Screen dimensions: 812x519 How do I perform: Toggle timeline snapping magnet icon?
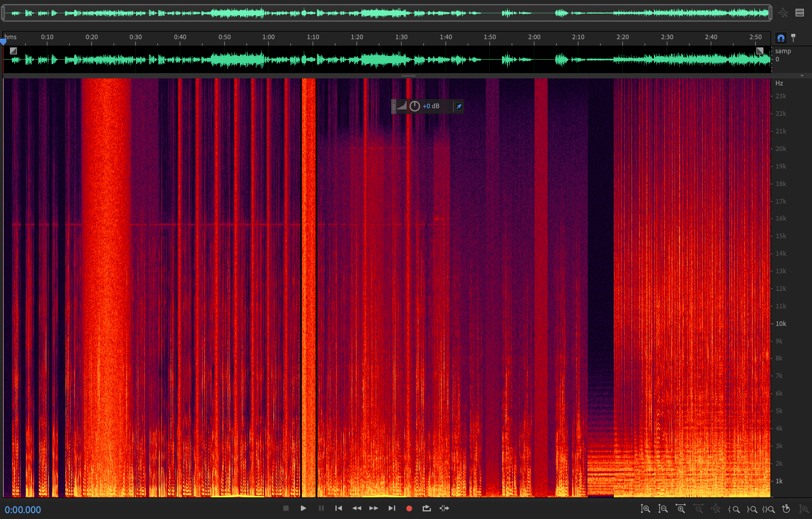781,38
